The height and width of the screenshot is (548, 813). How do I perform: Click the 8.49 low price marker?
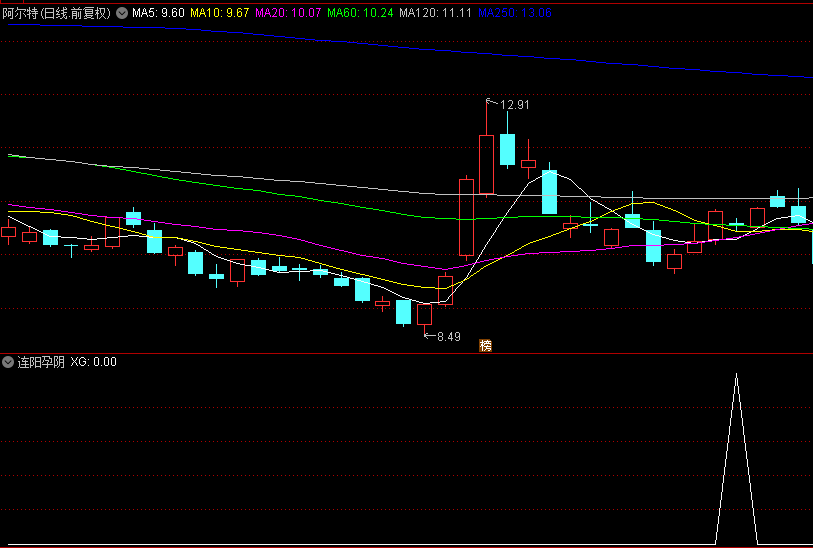[448, 337]
